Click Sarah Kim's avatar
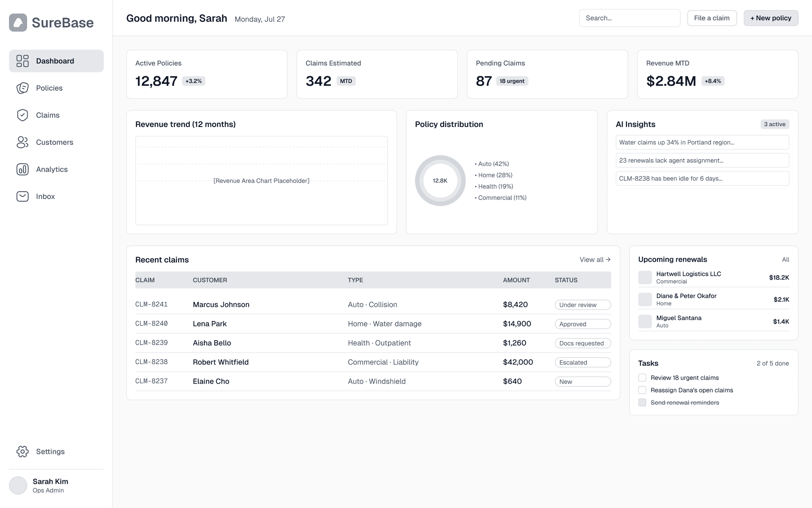Screen dimensions: 812x508 (18, 485)
